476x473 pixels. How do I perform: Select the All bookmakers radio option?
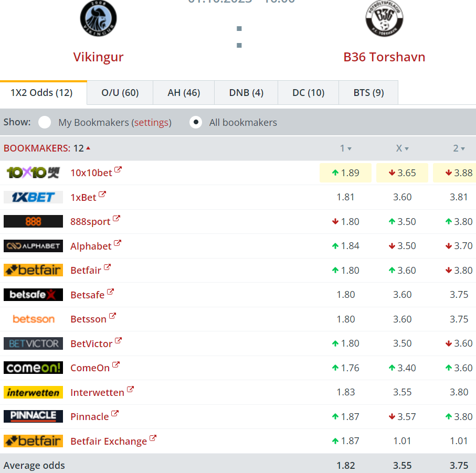coord(196,122)
